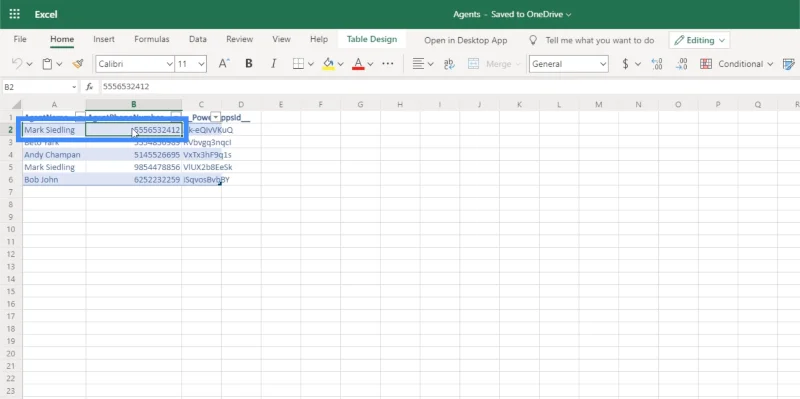This screenshot has width=800, height=399.
Task: Select cell with 9854478856
Action: [134, 167]
